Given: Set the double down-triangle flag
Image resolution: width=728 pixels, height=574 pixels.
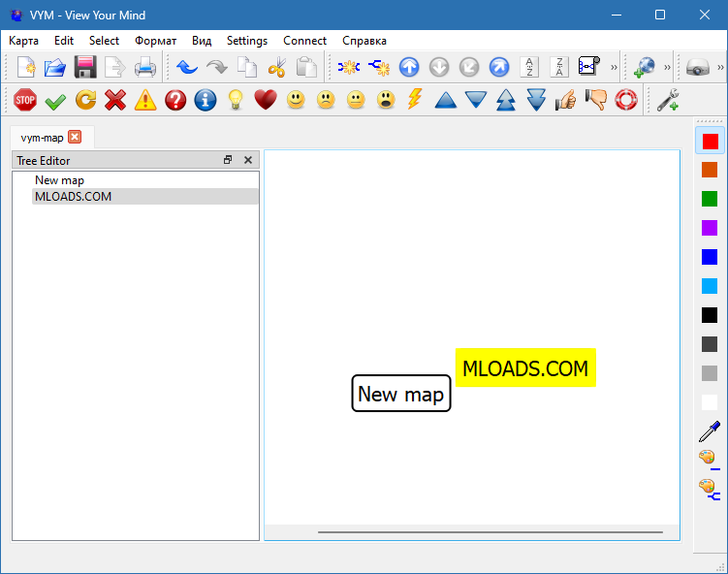Looking at the screenshot, I should coord(536,100).
